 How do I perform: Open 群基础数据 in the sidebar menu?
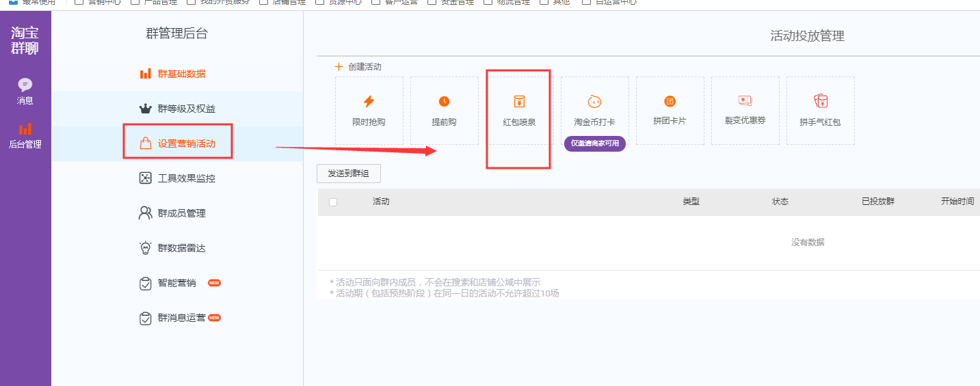tap(181, 74)
